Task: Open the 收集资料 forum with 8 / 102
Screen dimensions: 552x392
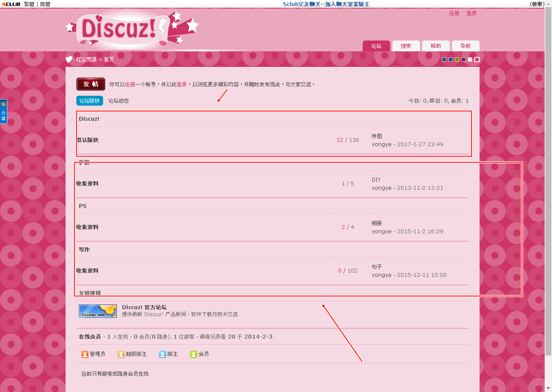Action: 88,271
